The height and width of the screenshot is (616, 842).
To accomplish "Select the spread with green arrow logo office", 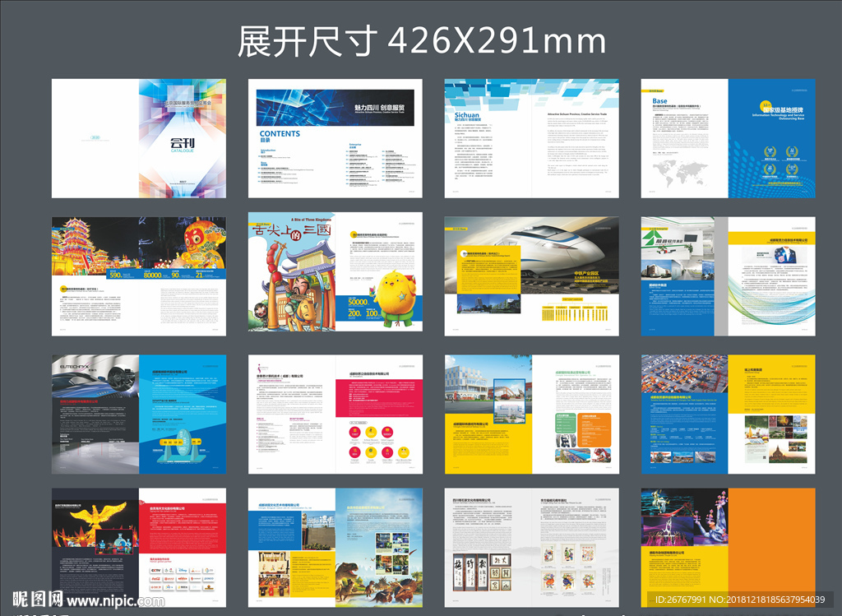I will click(x=729, y=276).
